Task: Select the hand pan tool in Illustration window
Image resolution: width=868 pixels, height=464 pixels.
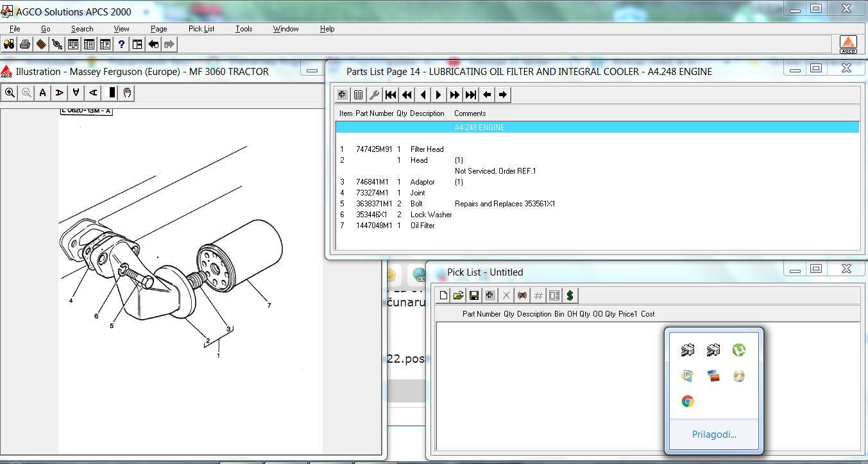Action: coord(127,93)
